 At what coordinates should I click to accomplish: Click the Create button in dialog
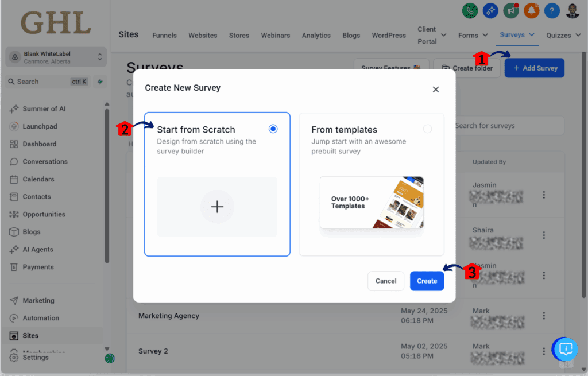click(427, 281)
